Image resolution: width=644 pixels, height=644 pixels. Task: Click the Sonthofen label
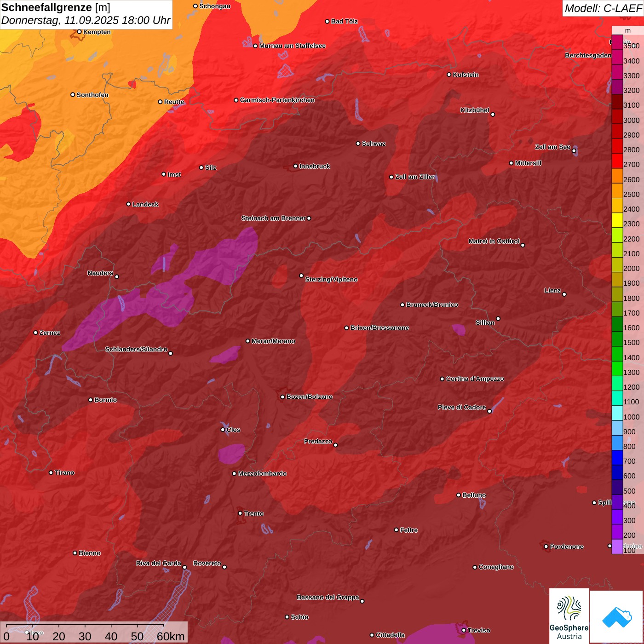tap(92, 95)
